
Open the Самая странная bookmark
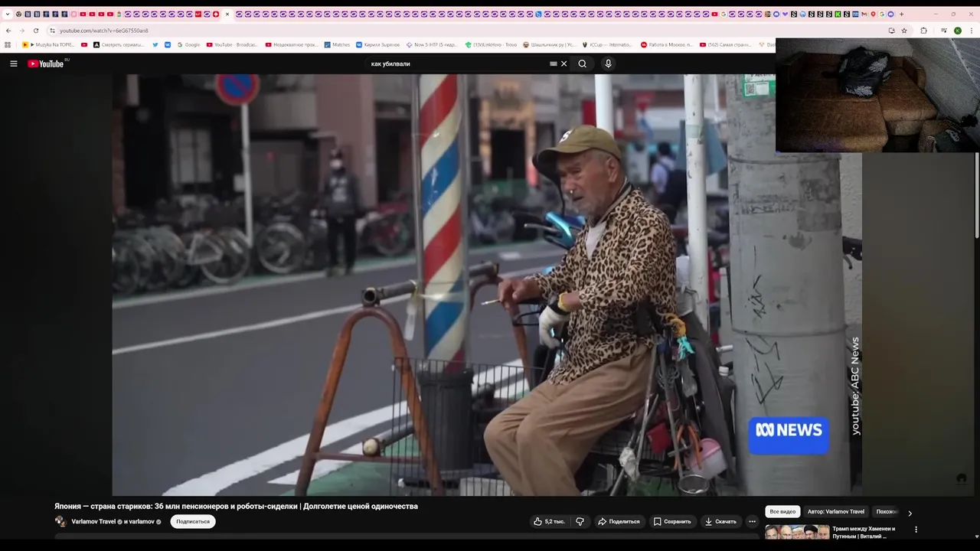[725, 44]
